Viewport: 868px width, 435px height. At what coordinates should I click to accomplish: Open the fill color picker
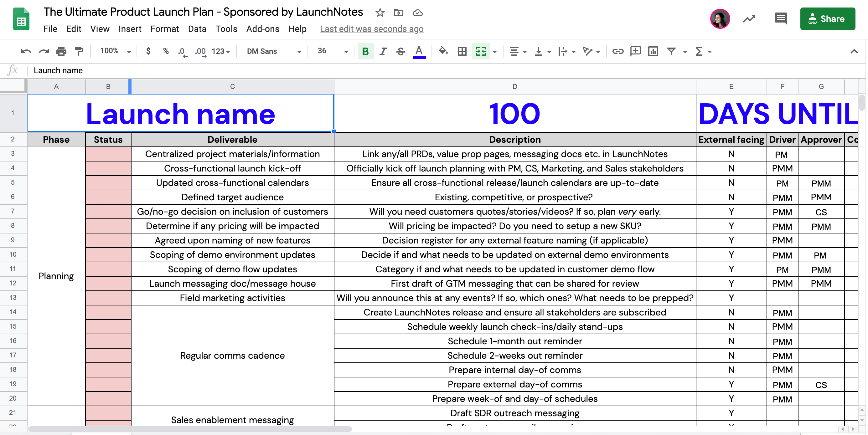(x=443, y=51)
